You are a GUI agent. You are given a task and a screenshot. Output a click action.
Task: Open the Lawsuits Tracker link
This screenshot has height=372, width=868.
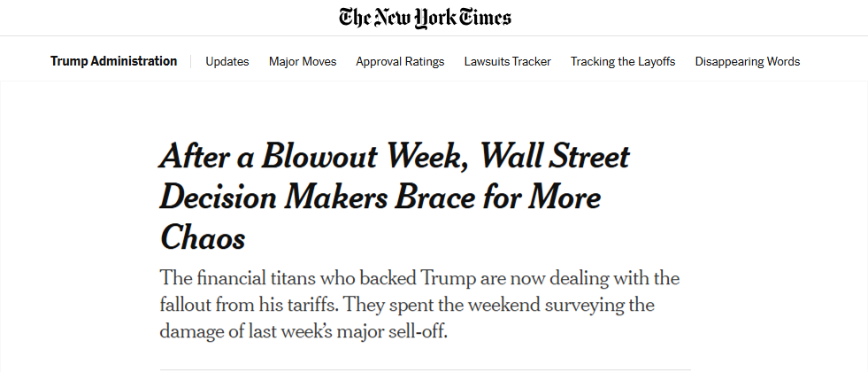pyautogui.click(x=507, y=61)
